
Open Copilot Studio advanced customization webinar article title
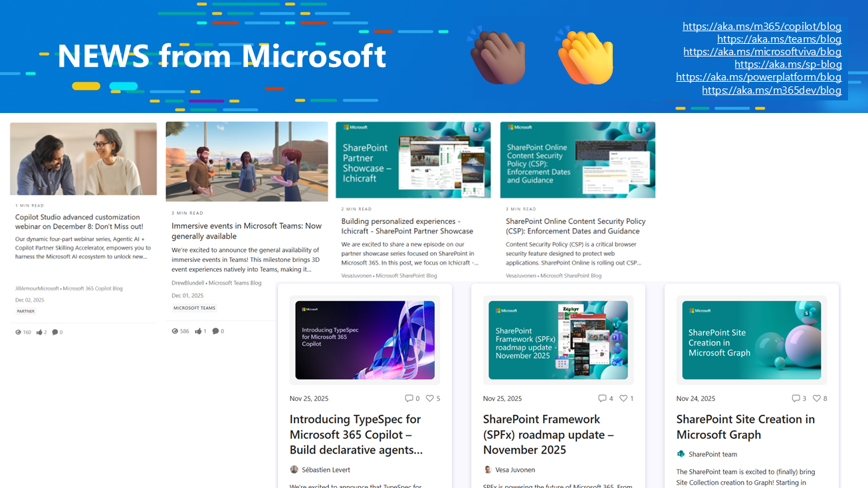tap(79, 221)
